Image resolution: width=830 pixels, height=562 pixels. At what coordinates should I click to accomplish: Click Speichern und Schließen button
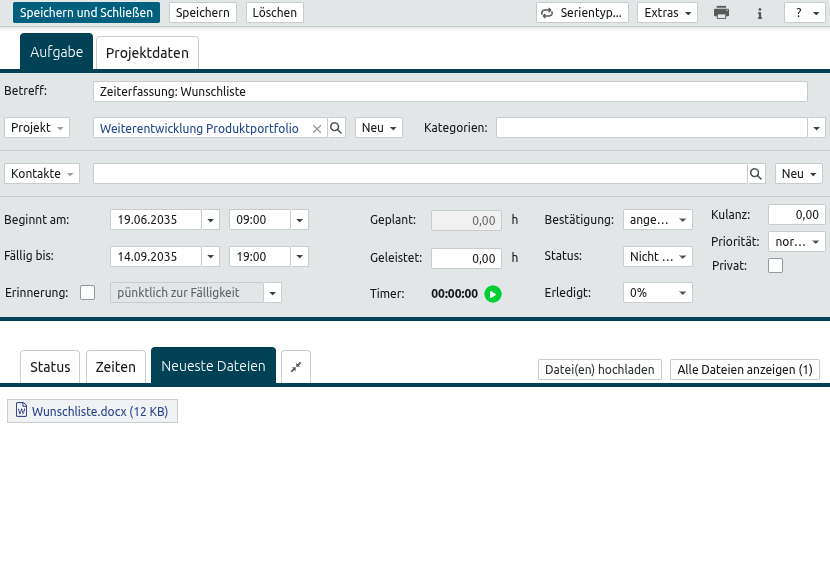click(x=86, y=13)
